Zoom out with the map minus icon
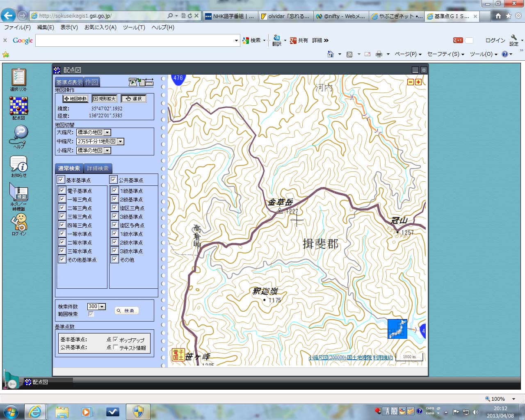The width and height of the screenshot is (525, 420). [x=411, y=82]
